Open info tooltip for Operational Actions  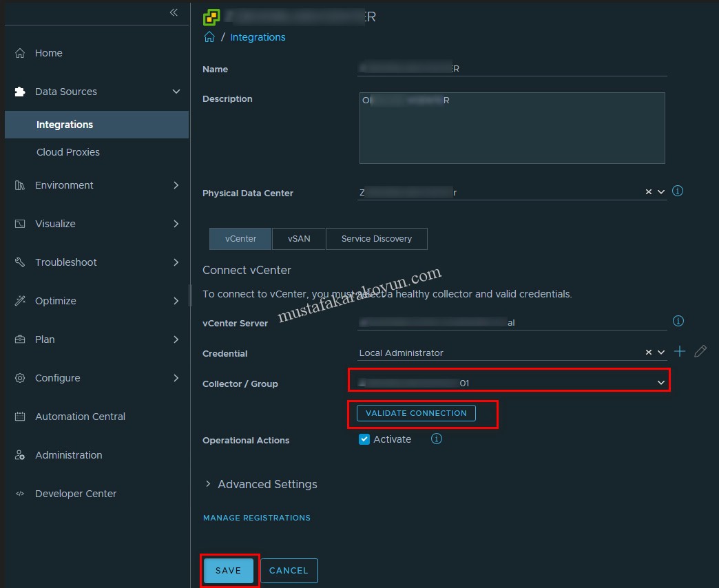click(x=436, y=439)
